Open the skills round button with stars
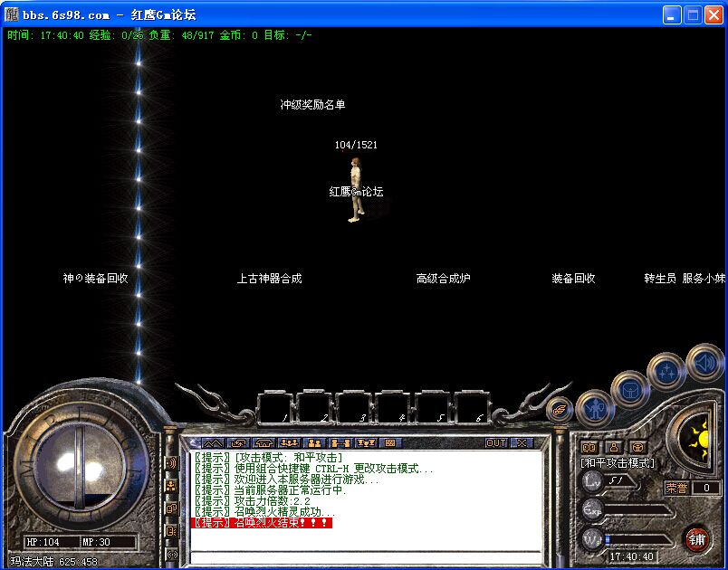This screenshot has height=570, width=728. click(666, 370)
